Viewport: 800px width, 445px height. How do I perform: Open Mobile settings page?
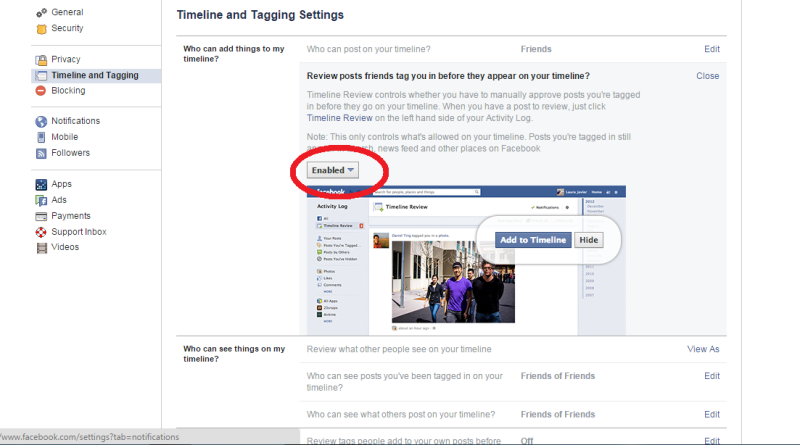pos(64,137)
